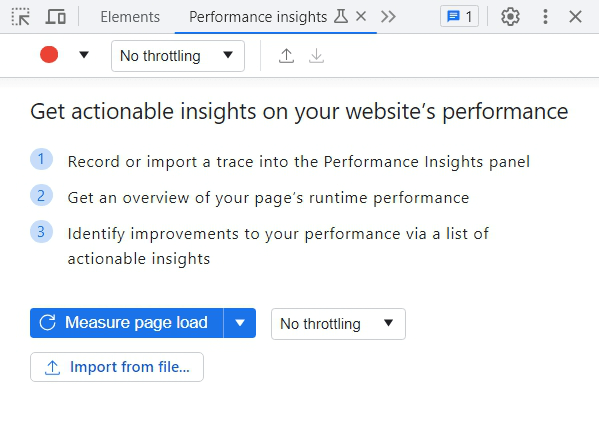599x429 pixels.
Task: Click the download trace icon in toolbar
Action: pos(316,56)
